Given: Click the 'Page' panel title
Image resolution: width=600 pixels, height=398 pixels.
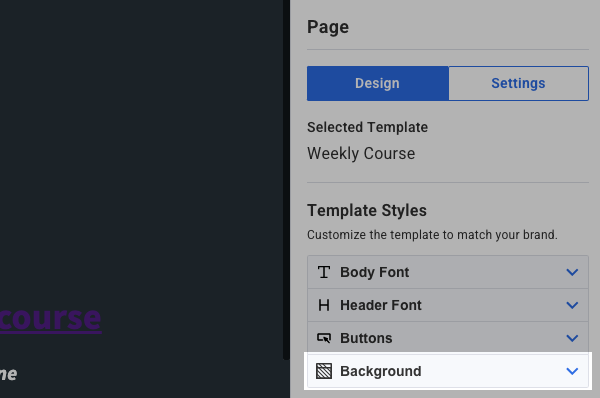Looking at the screenshot, I should [x=328, y=27].
